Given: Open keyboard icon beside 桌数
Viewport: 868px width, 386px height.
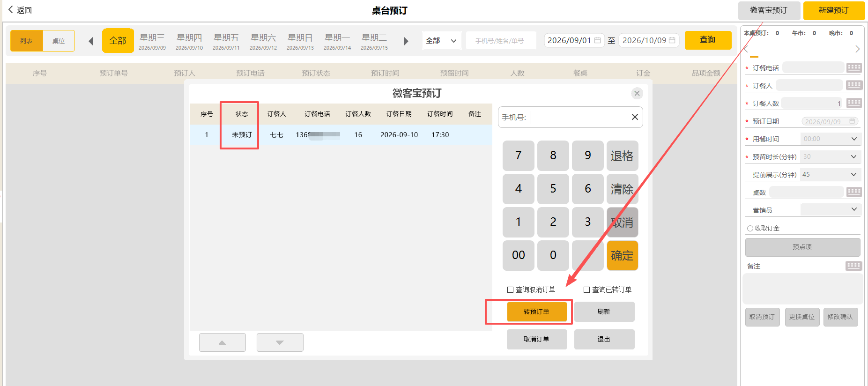Looking at the screenshot, I should (854, 192).
